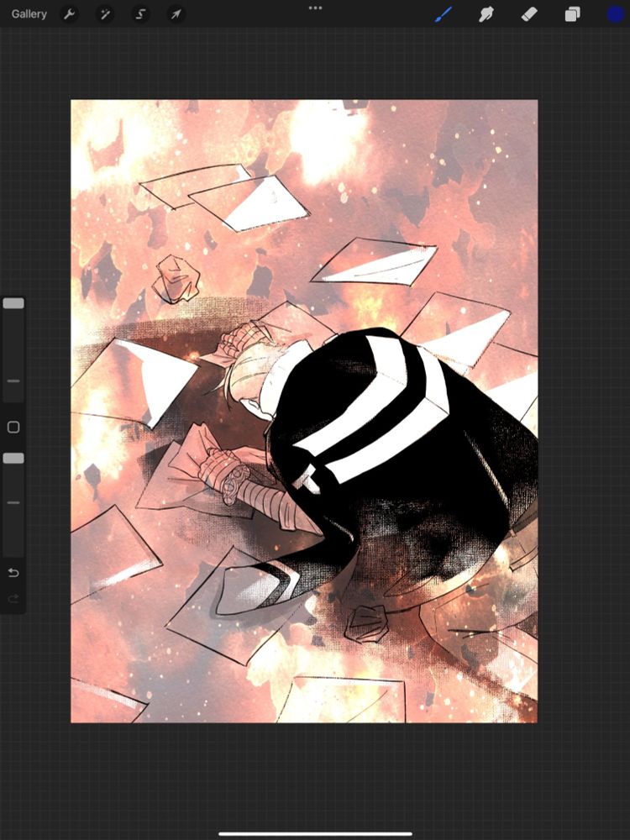Select the Brush tool
630x840 pixels.
point(443,14)
